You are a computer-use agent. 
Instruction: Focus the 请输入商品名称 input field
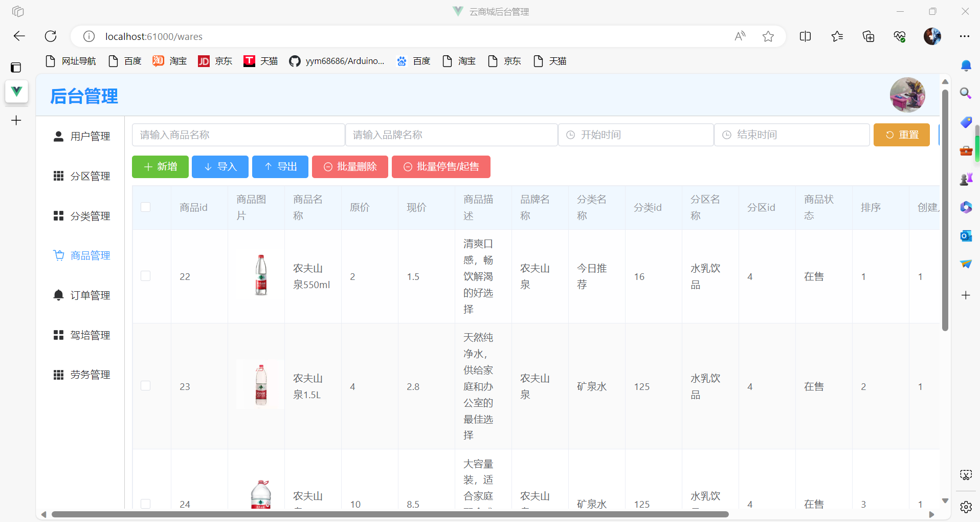pyautogui.click(x=238, y=135)
